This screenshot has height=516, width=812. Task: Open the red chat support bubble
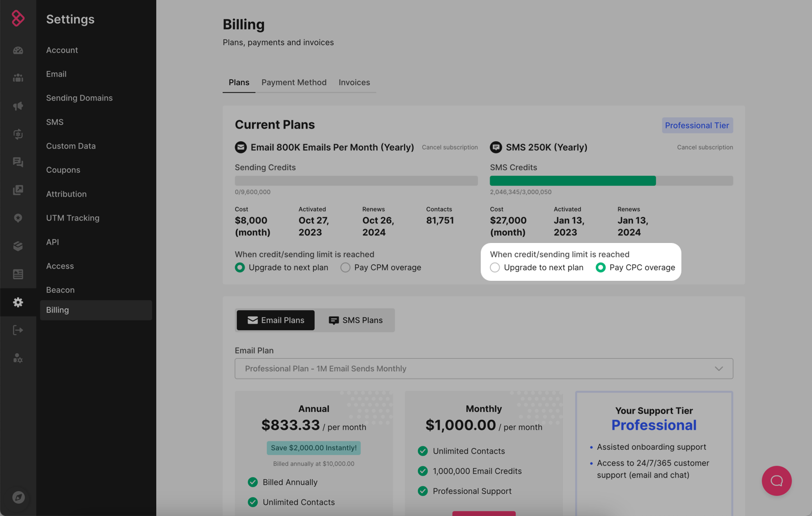[x=776, y=481]
